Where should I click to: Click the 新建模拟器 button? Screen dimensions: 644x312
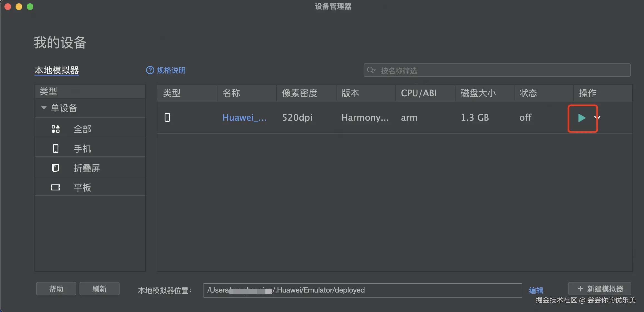coord(600,289)
